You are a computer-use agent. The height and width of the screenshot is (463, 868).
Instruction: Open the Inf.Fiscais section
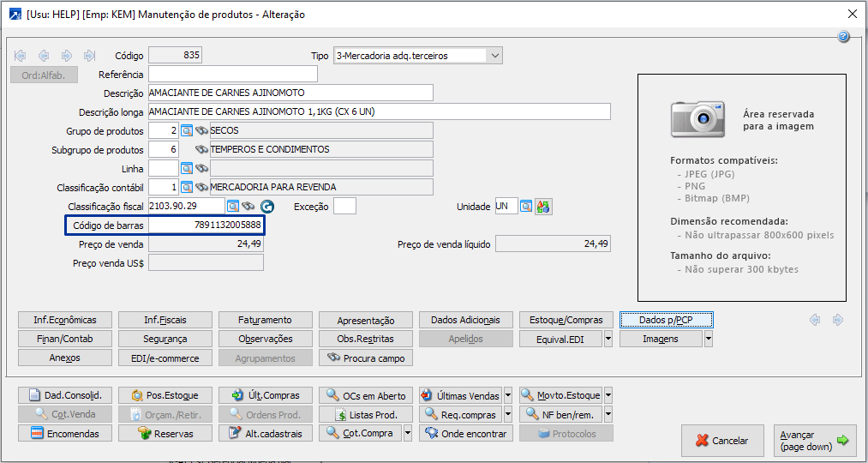(x=165, y=320)
